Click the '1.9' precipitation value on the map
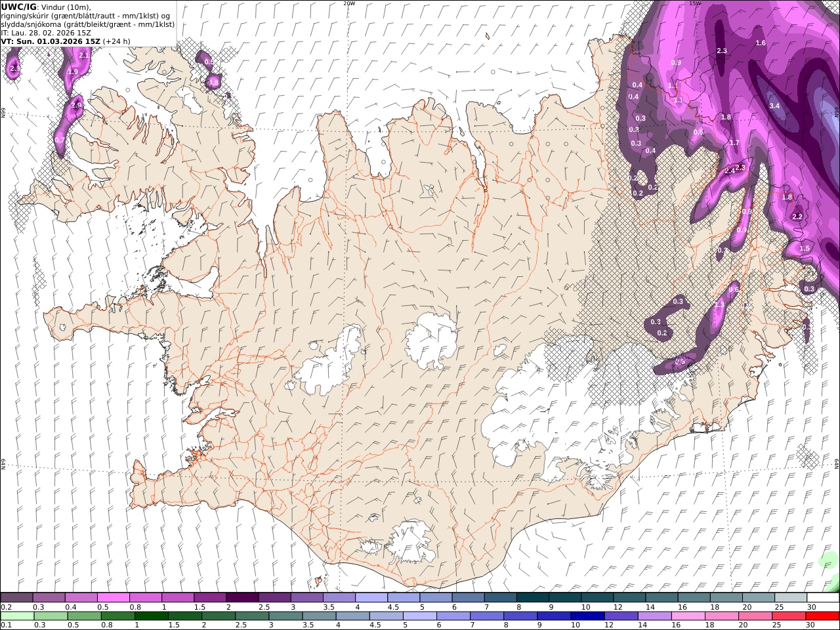 (73, 72)
